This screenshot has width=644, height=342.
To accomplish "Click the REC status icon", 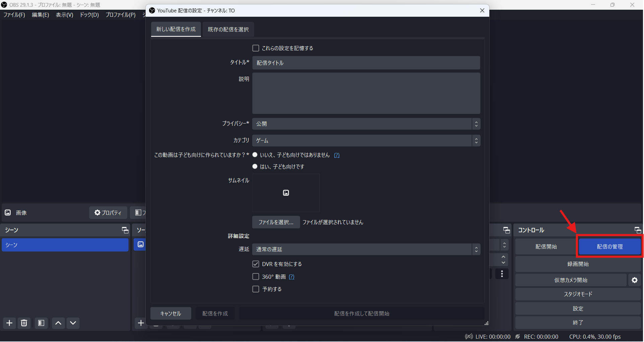I will (x=518, y=337).
